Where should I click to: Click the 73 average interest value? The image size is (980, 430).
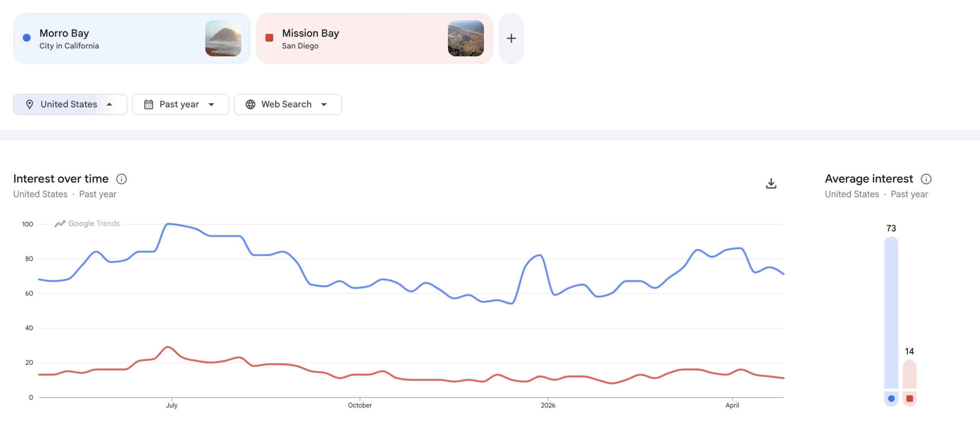(x=891, y=229)
